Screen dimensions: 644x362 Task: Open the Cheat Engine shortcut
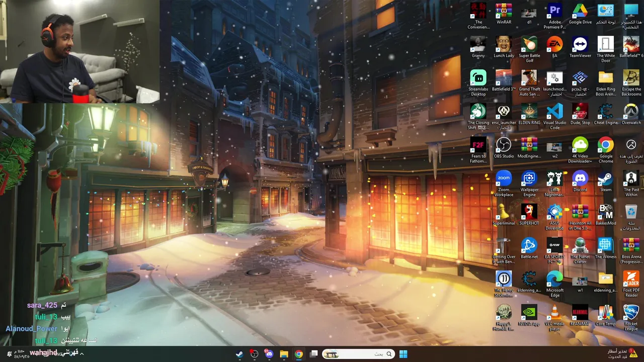(606, 115)
